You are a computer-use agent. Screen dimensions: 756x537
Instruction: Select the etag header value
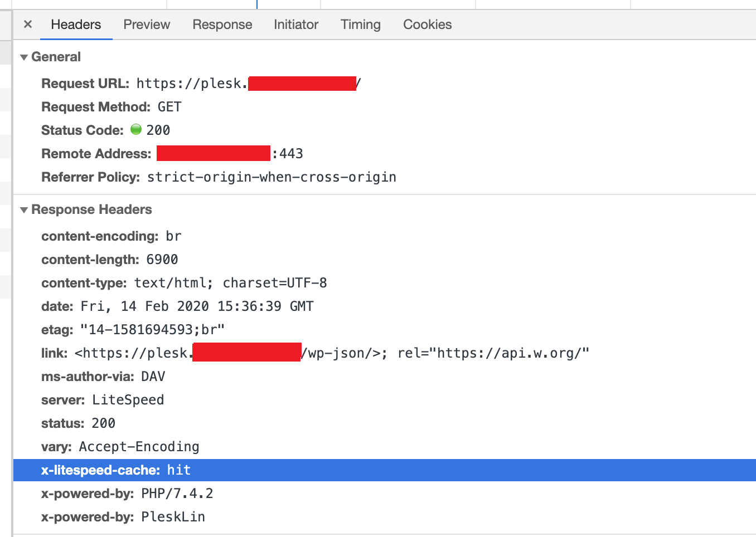coord(152,330)
